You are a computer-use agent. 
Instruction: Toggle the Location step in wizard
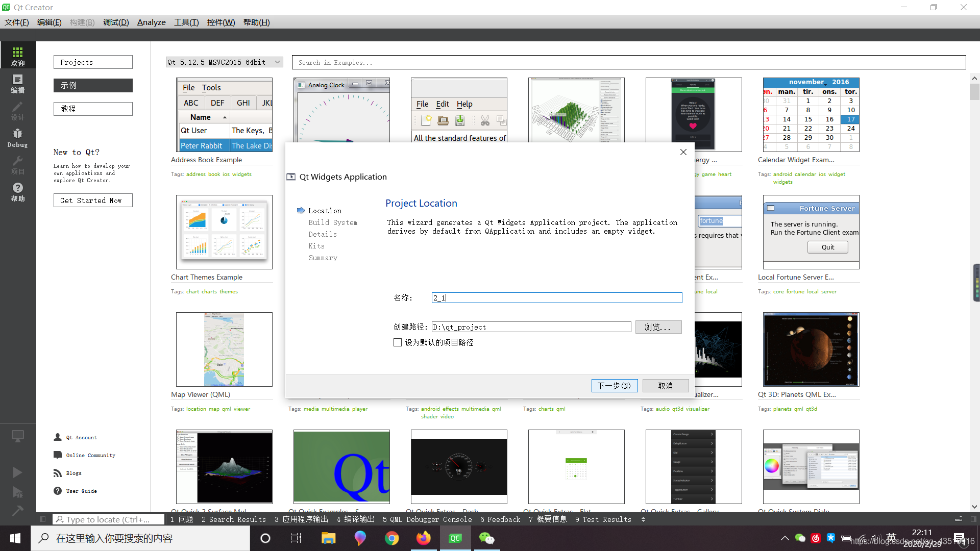pos(325,211)
